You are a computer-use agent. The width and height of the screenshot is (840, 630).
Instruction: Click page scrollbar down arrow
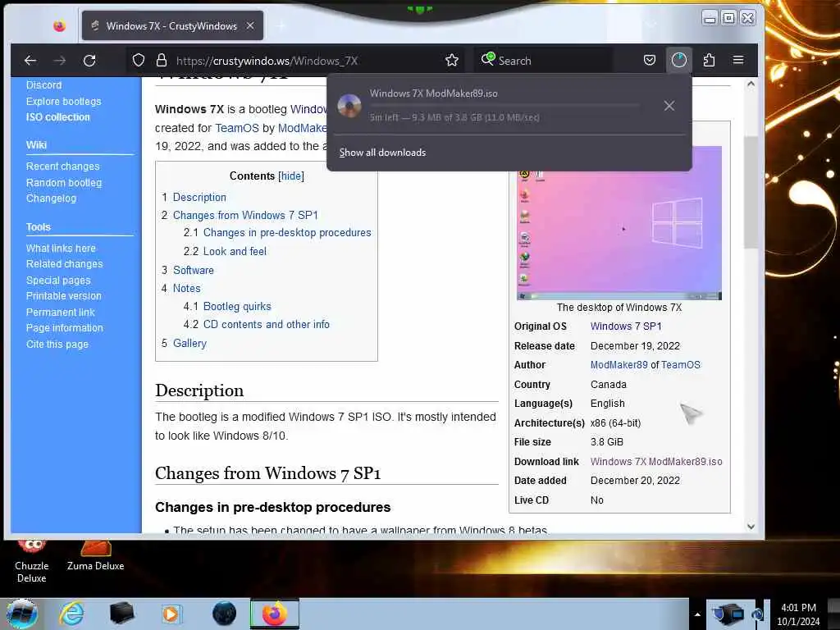point(751,527)
